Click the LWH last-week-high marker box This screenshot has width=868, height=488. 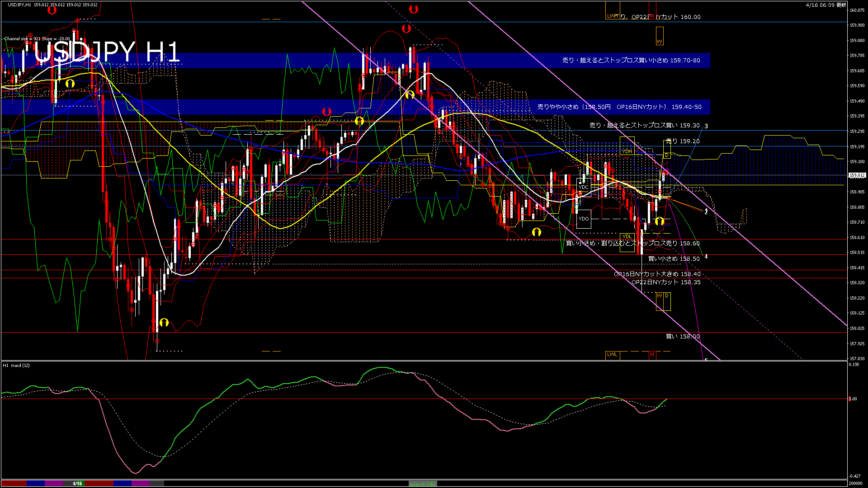tap(613, 15)
